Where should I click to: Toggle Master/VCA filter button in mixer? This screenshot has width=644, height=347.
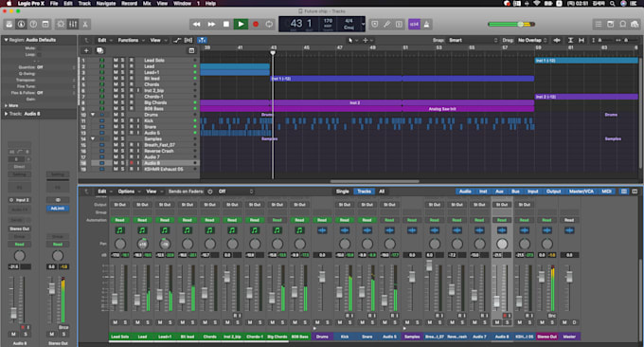point(581,192)
